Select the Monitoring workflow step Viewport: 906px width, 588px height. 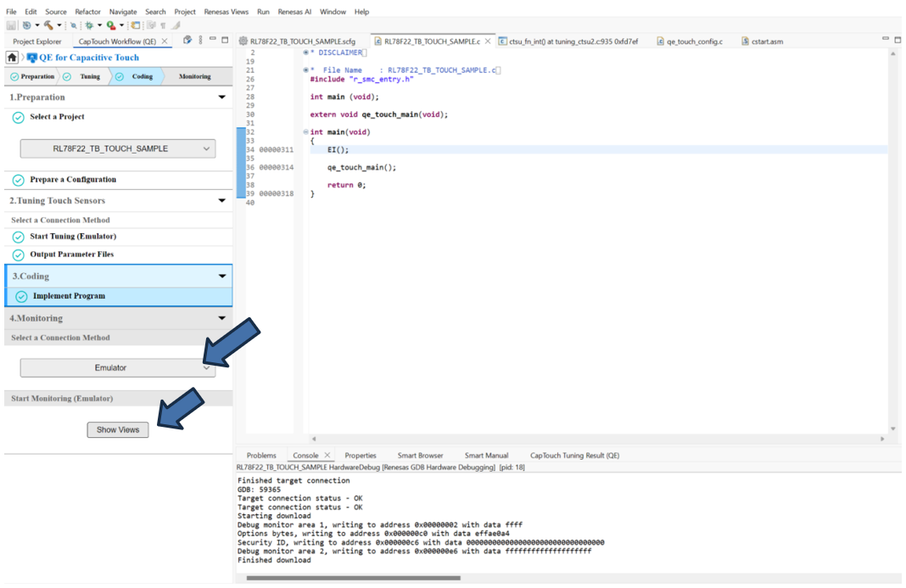tap(194, 76)
